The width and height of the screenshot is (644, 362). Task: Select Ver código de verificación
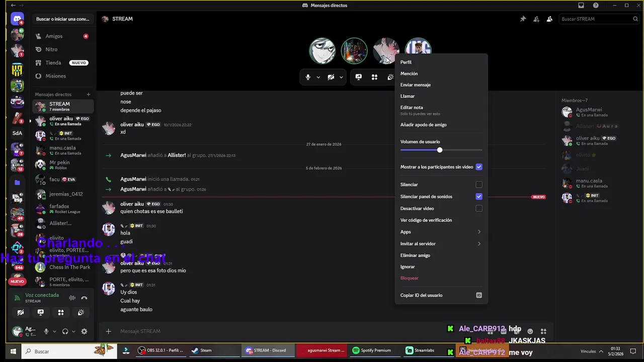(x=441, y=220)
